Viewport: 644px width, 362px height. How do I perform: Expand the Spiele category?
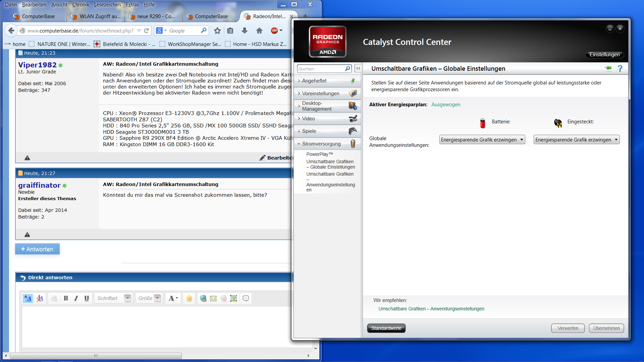pos(309,131)
